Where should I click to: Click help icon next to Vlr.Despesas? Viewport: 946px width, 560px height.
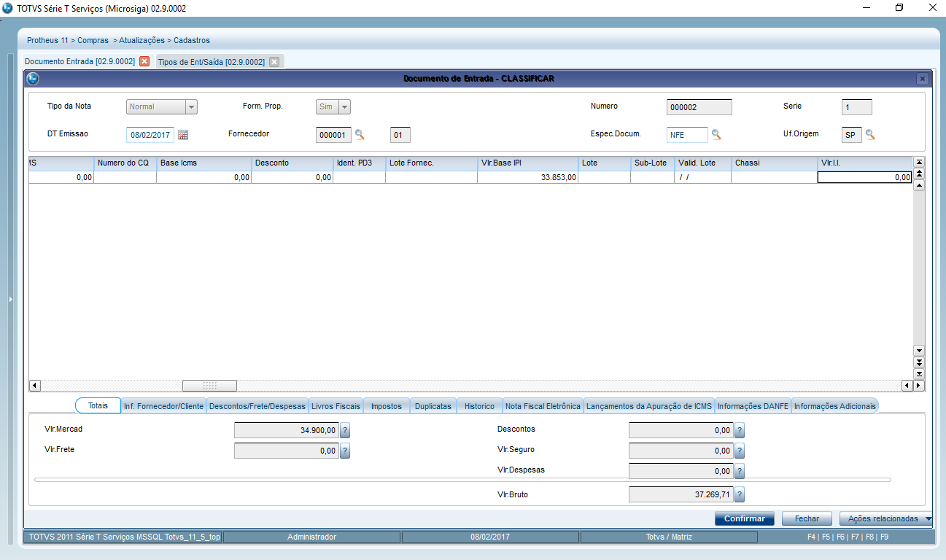coord(740,472)
